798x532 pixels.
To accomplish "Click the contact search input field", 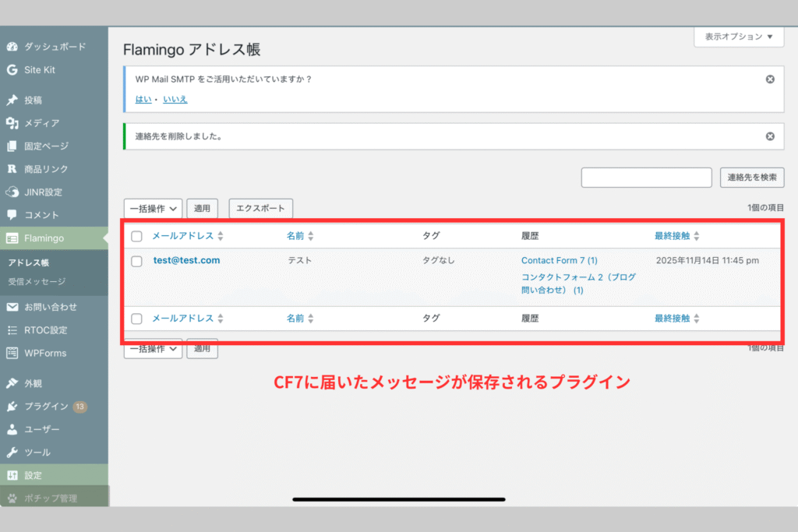I will click(x=646, y=178).
